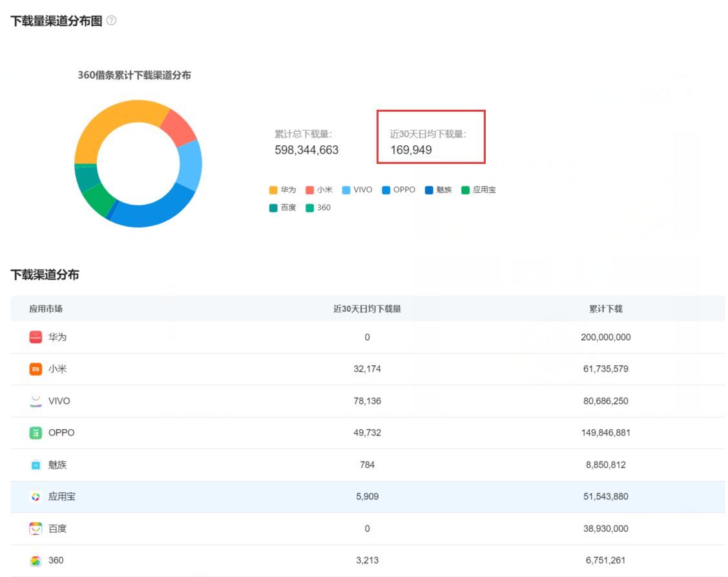This screenshot has width=728, height=577.
Task: Select the light blue VIVO donut segment
Action: tap(189, 165)
